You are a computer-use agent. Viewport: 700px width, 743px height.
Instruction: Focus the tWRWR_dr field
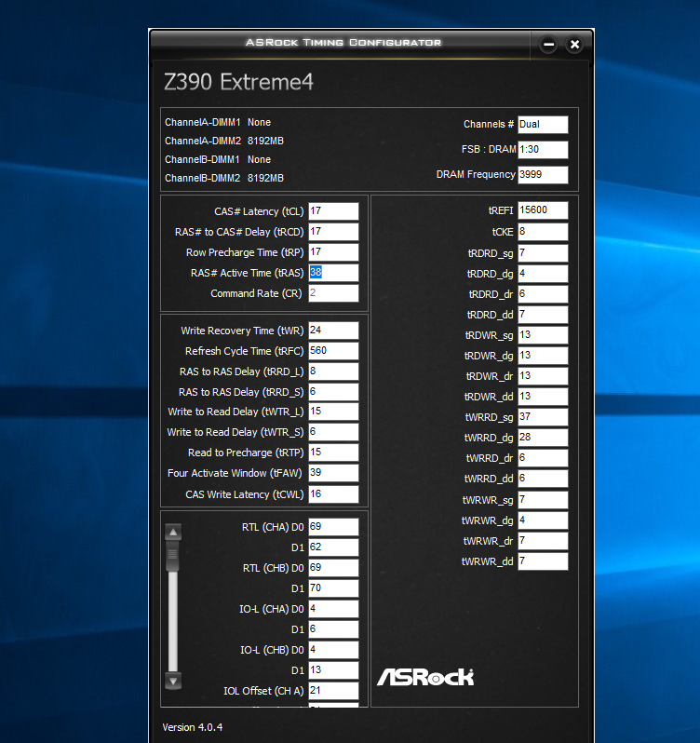(x=543, y=541)
